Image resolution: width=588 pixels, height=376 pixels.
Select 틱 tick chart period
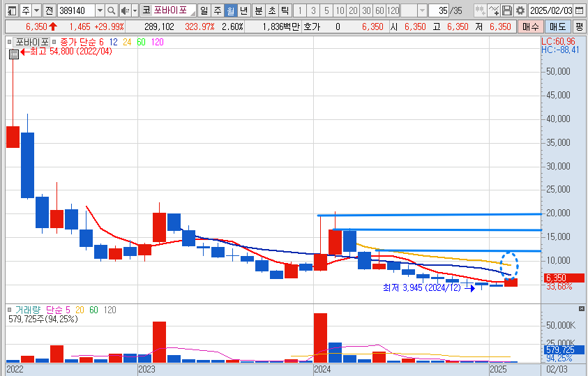click(285, 10)
